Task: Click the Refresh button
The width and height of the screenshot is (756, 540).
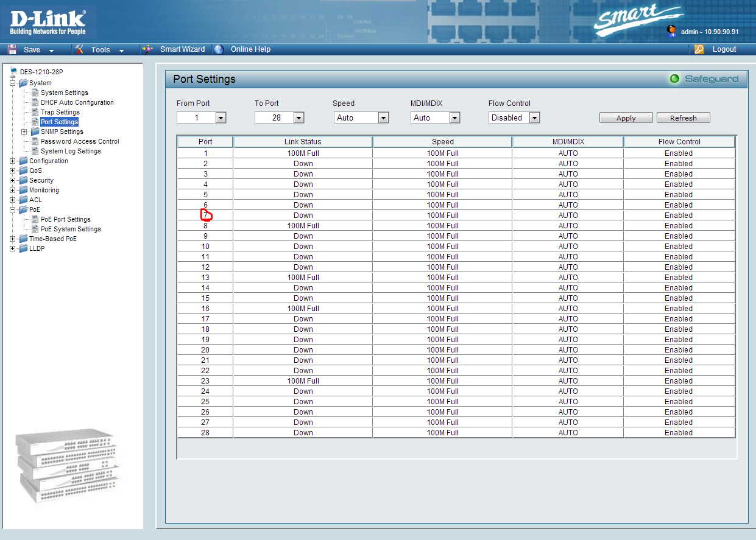Action: point(683,118)
